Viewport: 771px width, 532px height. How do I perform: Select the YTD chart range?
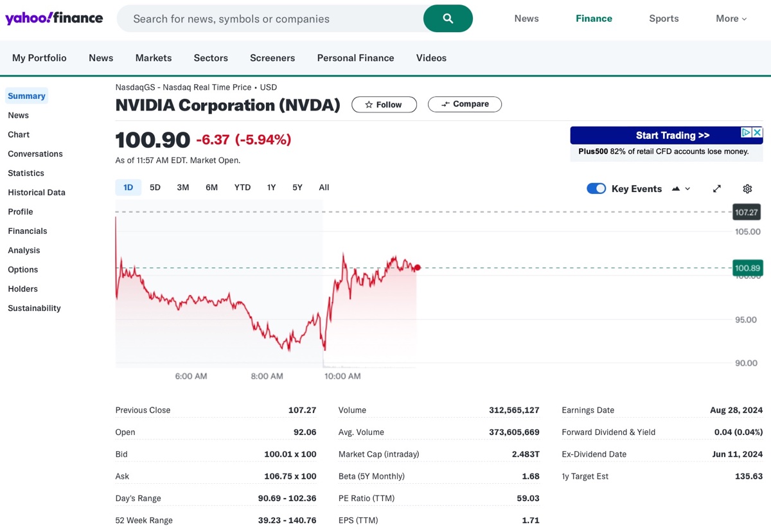tap(242, 187)
